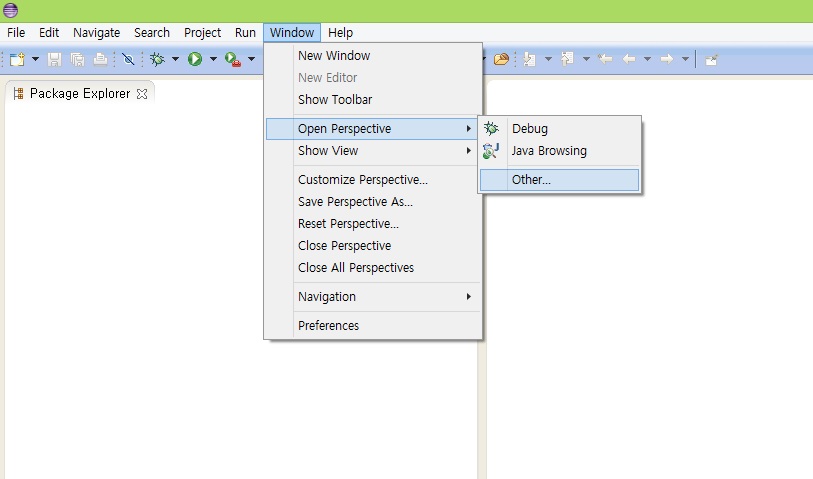Open the Project menu in menu bar

[x=202, y=33]
